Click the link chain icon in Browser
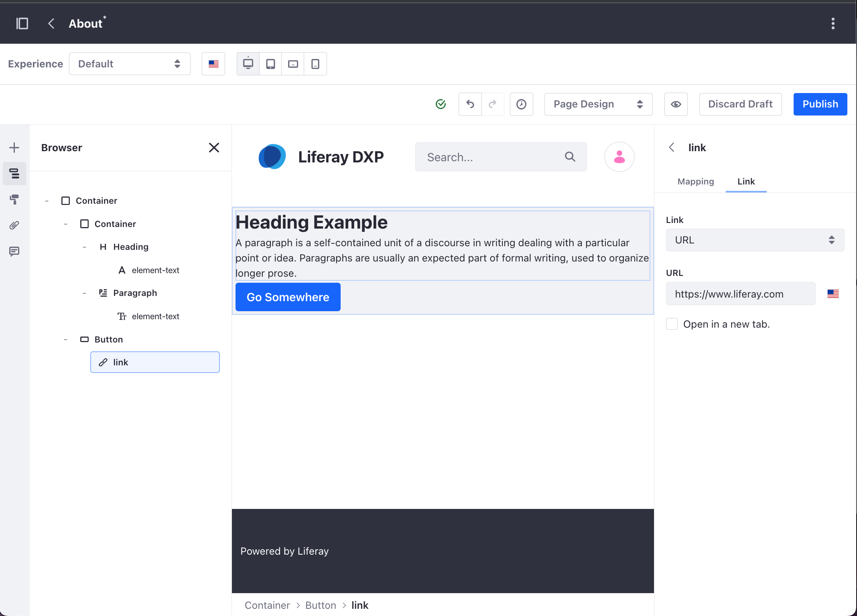Image resolution: width=857 pixels, height=616 pixels. point(104,362)
